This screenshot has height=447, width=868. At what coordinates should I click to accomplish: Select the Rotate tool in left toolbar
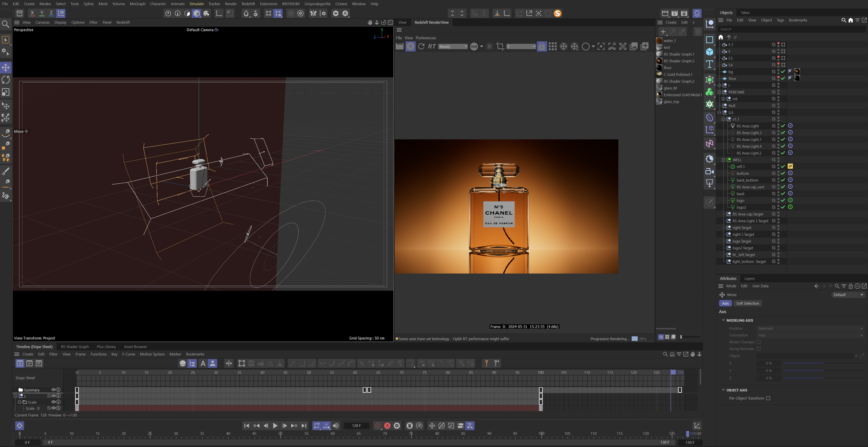pos(6,80)
